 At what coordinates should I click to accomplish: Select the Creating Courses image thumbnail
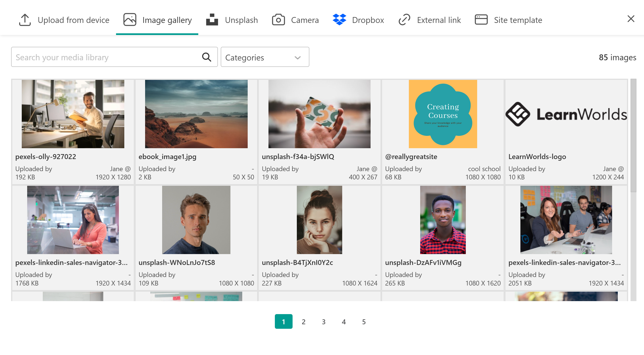(x=443, y=114)
